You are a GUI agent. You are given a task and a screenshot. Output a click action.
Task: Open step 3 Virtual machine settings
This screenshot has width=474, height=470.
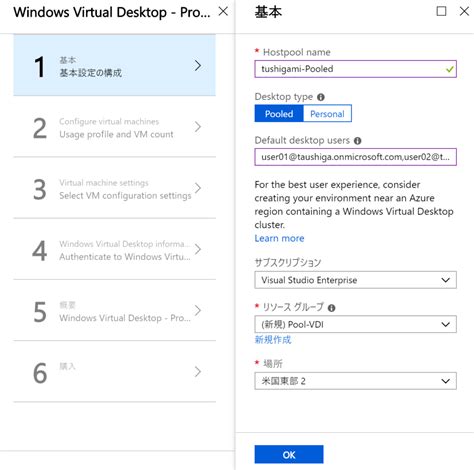[114, 188]
